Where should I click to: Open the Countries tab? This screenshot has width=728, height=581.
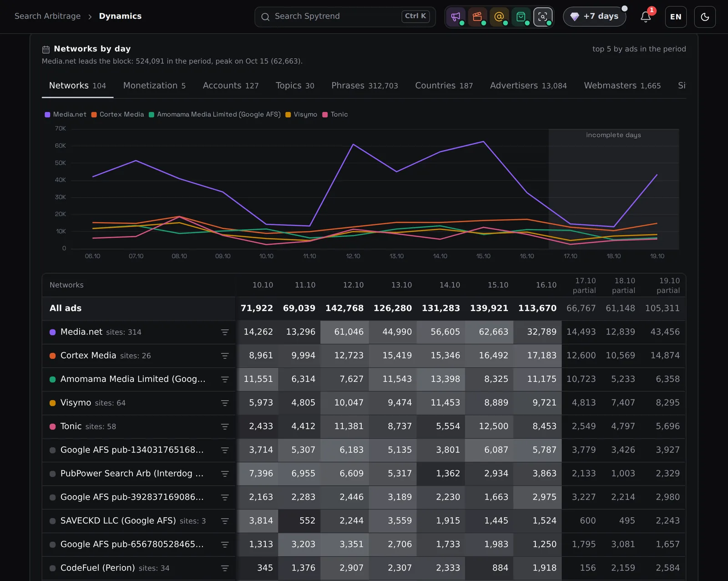tap(444, 86)
